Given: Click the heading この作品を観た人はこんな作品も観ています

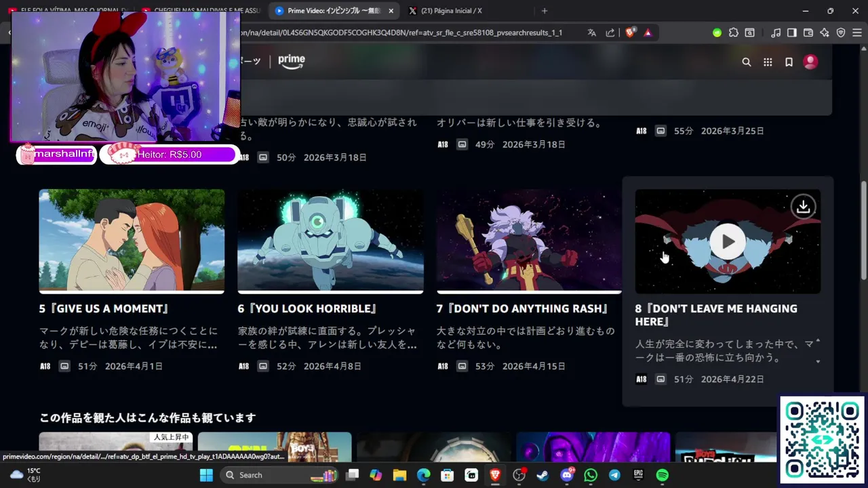Looking at the screenshot, I should click(x=147, y=418).
